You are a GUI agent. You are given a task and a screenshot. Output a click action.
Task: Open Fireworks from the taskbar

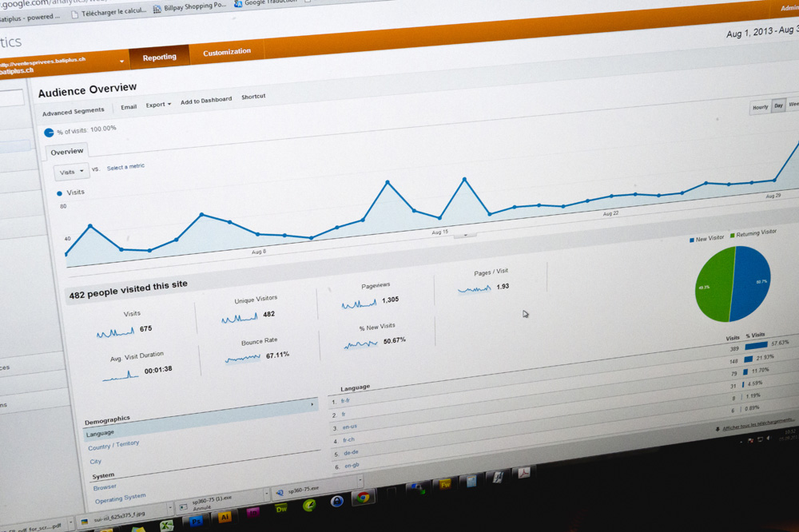[445, 484]
